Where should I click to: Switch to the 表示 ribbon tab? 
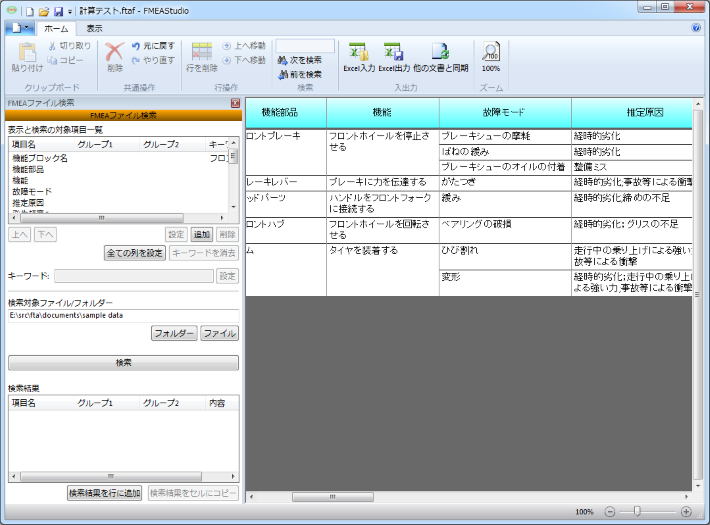94,29
